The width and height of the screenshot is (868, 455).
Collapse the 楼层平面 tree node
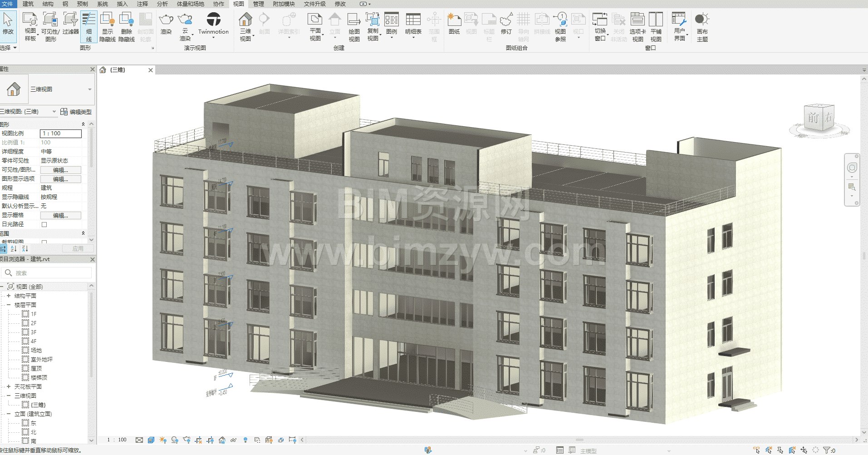point(9,305)
